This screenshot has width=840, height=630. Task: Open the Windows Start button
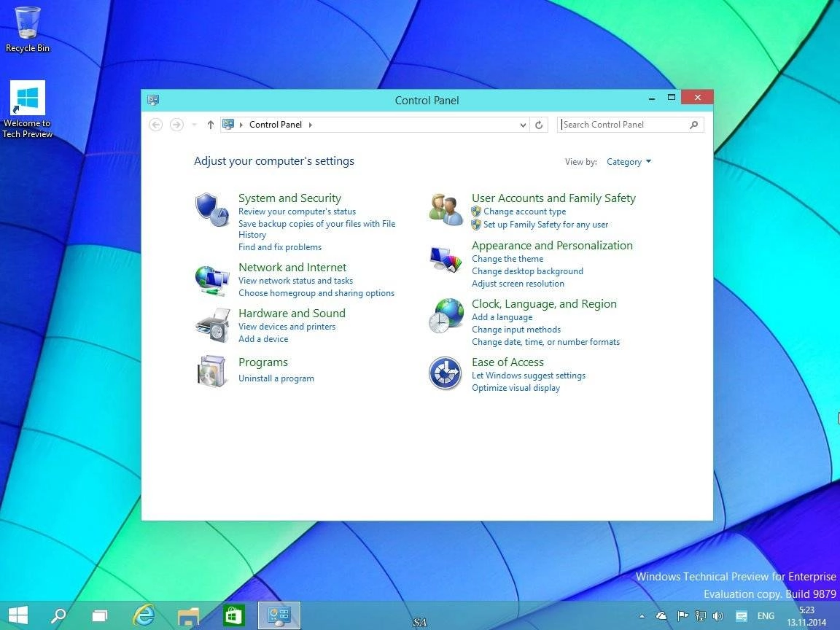pos(17,615)
